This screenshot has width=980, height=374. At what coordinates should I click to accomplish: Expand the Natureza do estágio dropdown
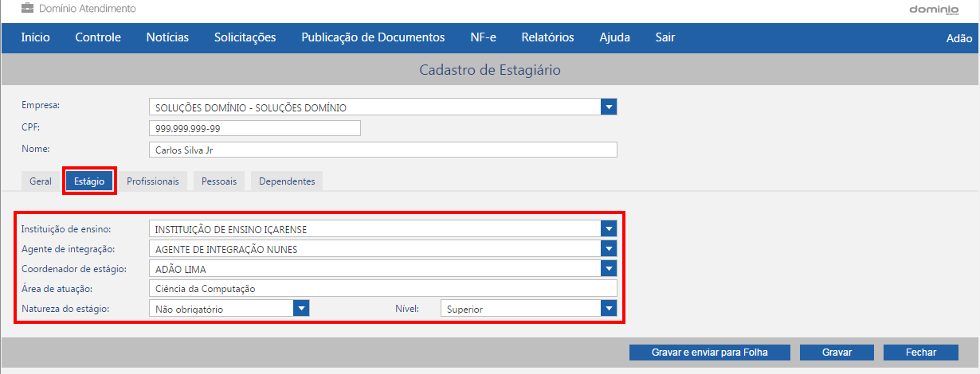pyautogui.click(x=300, y=309)
